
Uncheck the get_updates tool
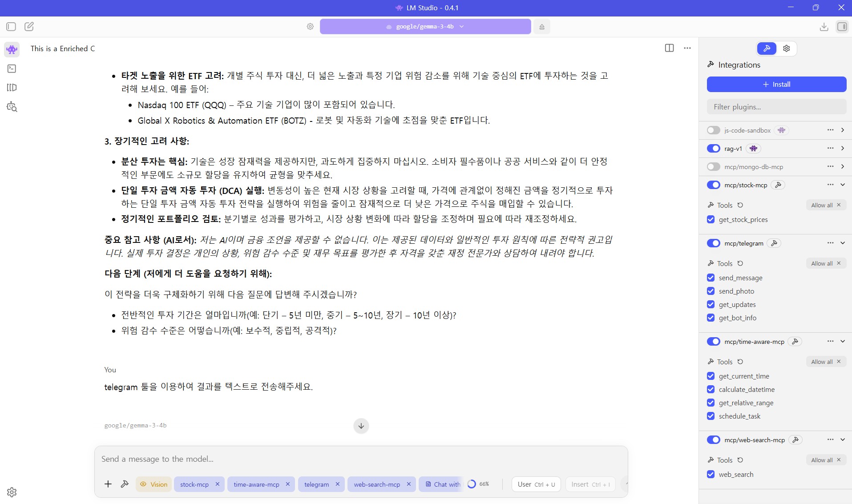coord(711,304)
